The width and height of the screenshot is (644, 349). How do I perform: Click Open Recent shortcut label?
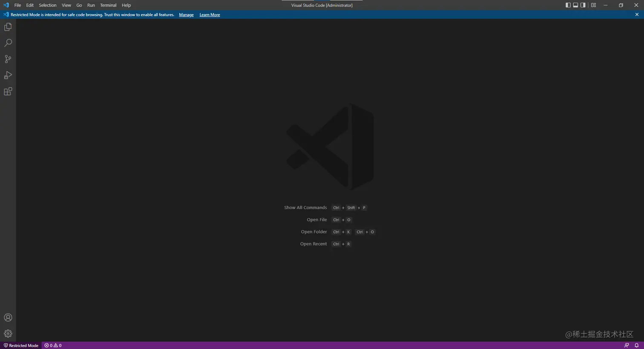pyautogui.click(x=313, y=244)
